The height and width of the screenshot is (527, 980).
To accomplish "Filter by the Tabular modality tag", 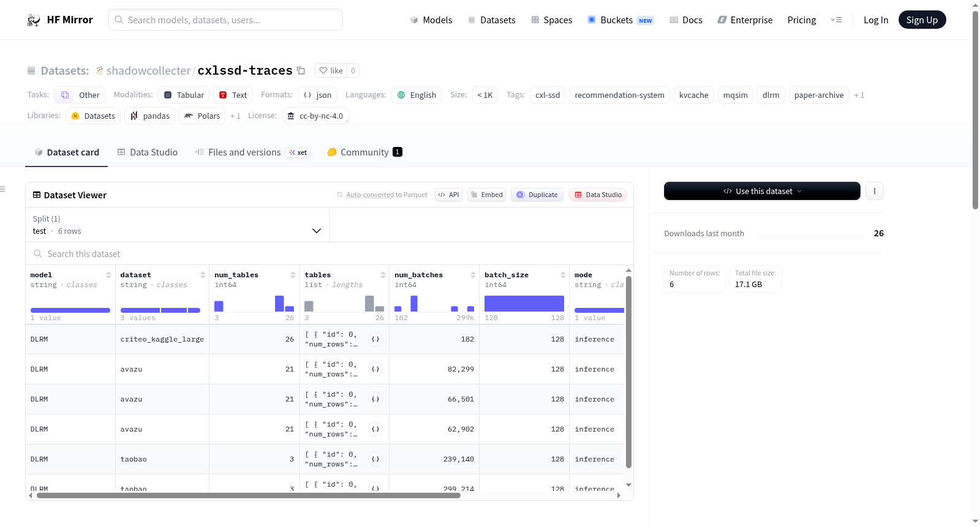I will click(184, 95).
